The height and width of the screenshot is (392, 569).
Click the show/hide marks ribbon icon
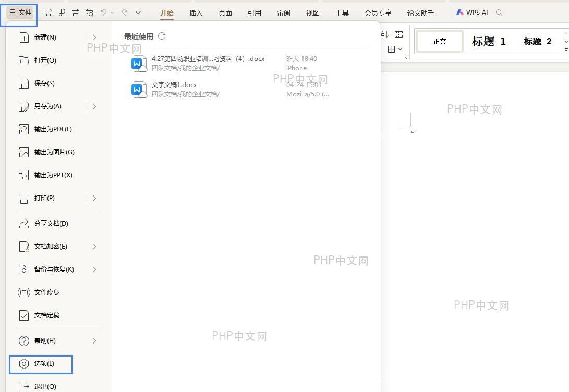pyautogui.click(x=399, y=34)
